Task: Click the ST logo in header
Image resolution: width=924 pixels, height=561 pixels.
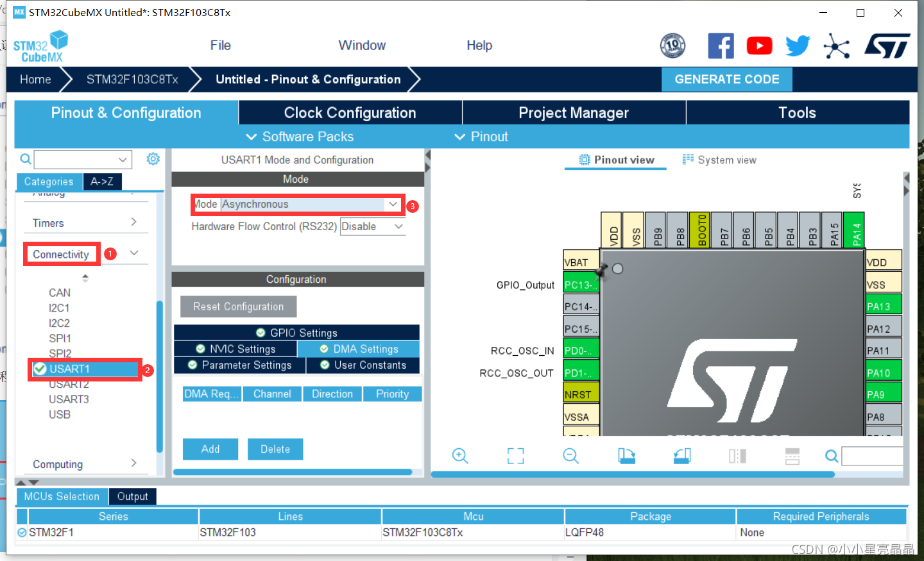Action: (887, 46)
